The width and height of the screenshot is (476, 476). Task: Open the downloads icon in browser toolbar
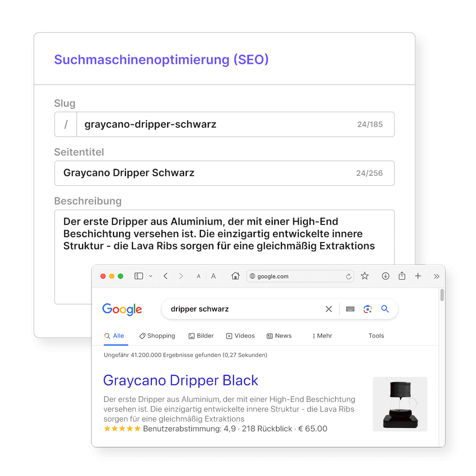(x=386, y=276)
